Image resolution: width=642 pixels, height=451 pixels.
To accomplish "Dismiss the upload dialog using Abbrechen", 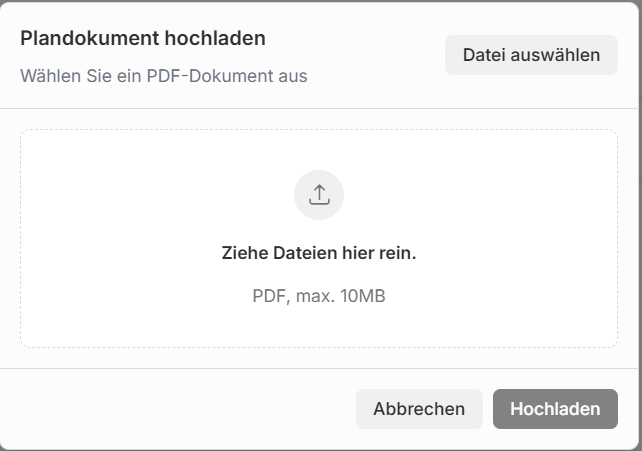I will point(419,409).
